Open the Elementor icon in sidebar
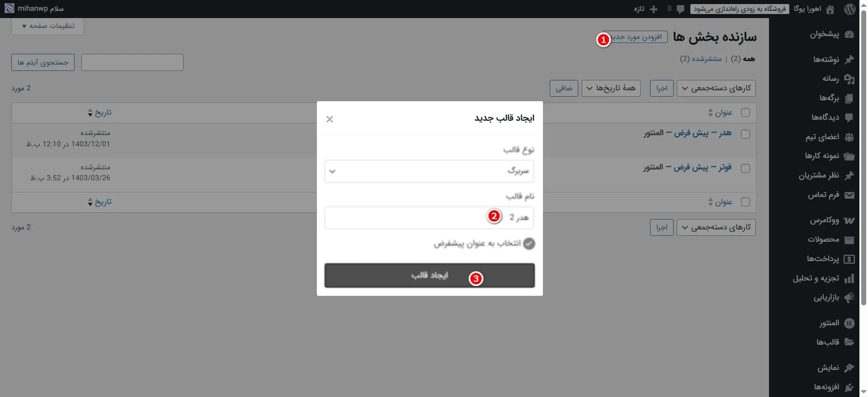The image size is (868, 397). [x=849, y=323]
